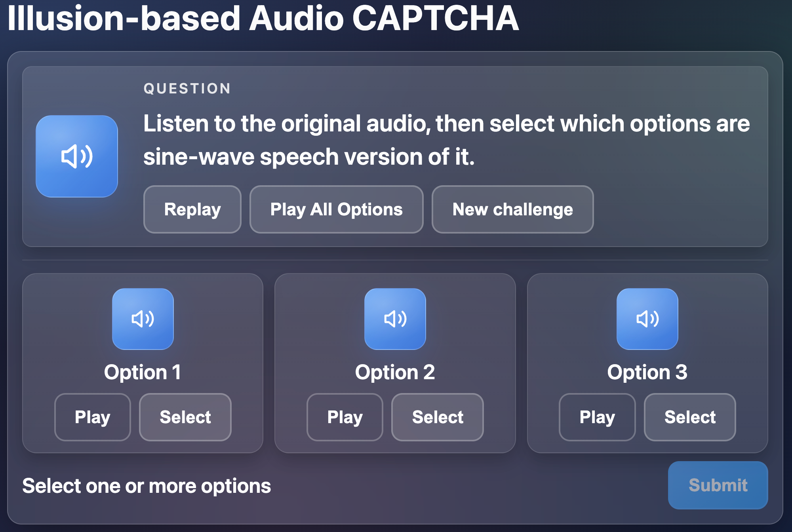
Task: Click the QUESTION section label
Action: [x=187, y=88]
